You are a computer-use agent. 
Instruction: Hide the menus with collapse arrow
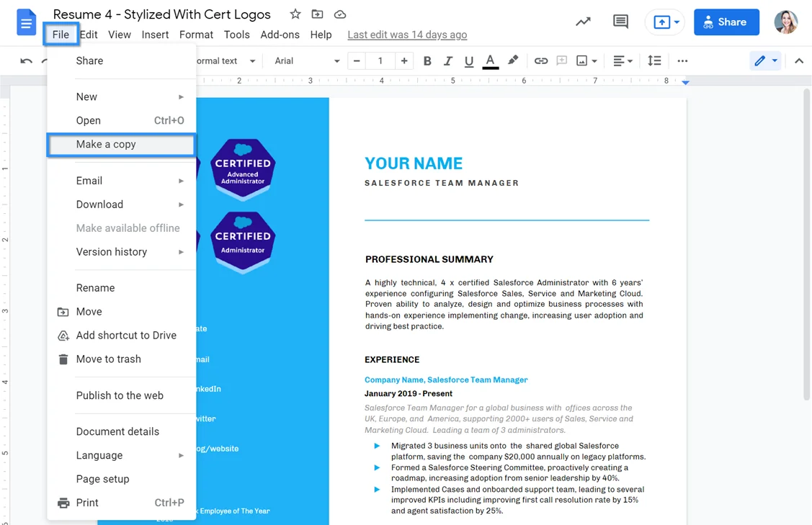point(799,61)
